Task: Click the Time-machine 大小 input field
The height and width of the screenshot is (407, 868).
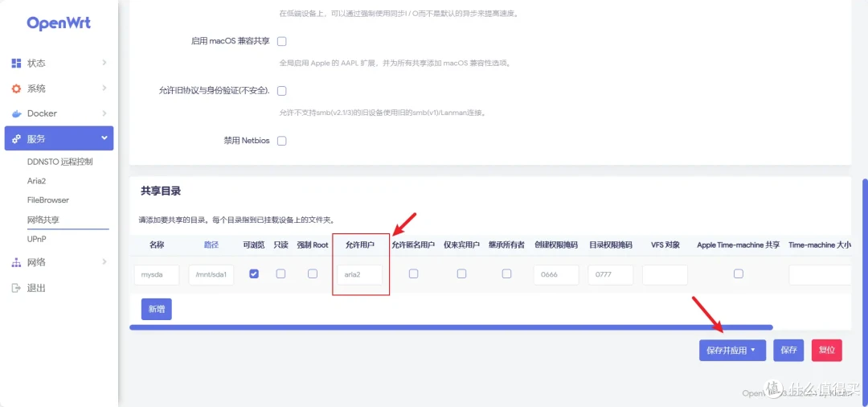Action: pos(820,274)
